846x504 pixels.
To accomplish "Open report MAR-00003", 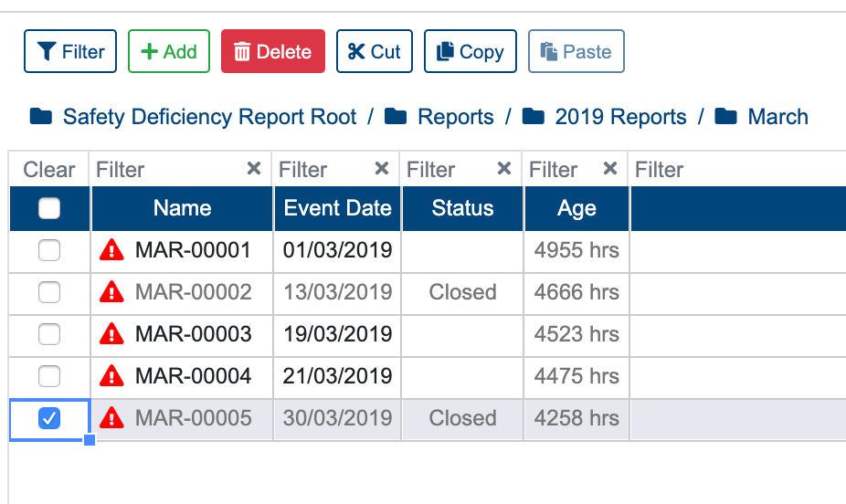I will pyautogui.click(x=193, y=334).
